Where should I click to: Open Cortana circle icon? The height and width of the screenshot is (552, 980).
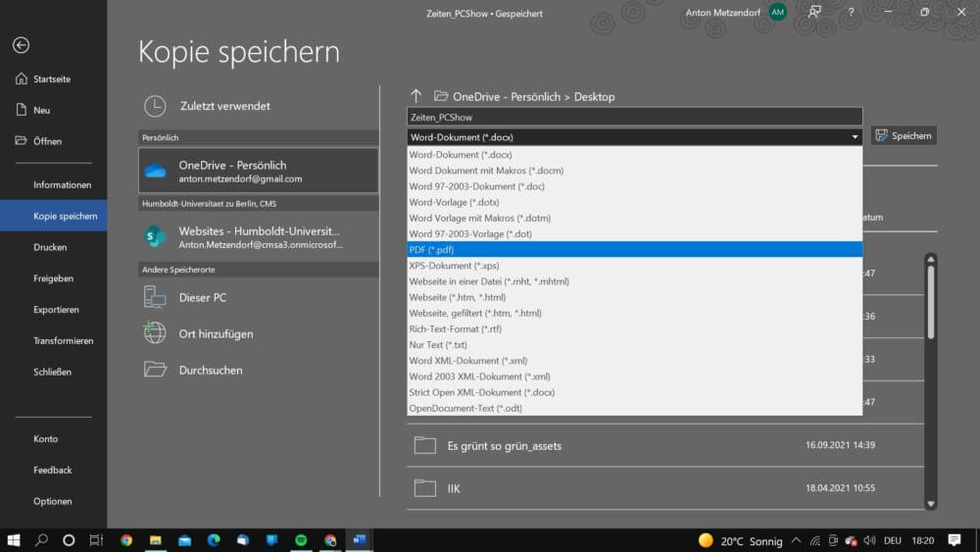69,540
